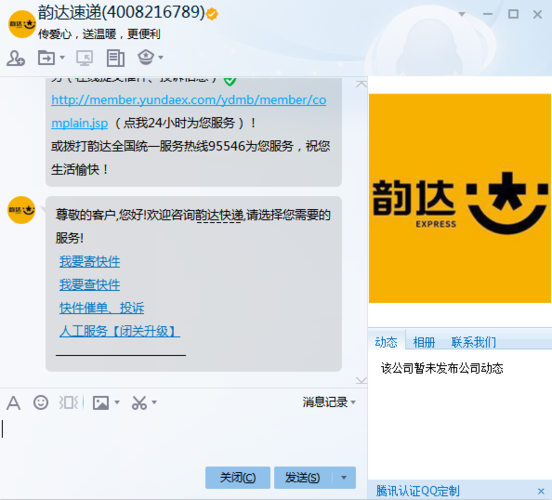Open the font settings A icon

point(13,403)
